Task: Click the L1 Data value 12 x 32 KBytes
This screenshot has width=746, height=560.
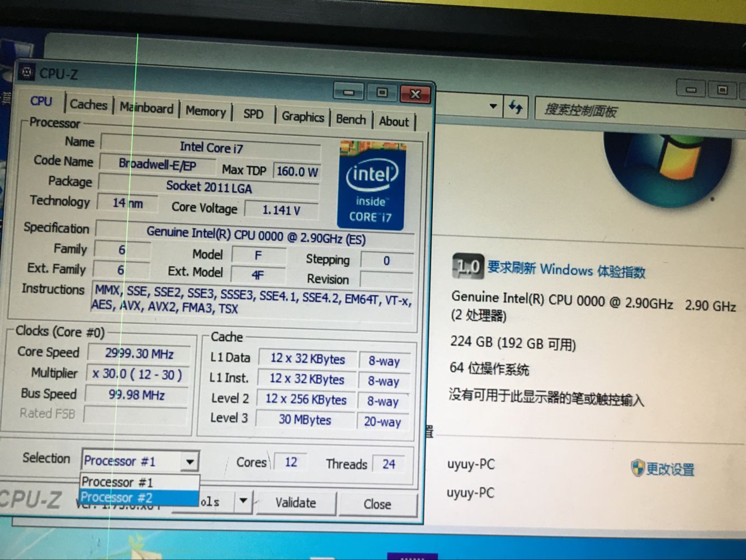Action: pos(308,359)
